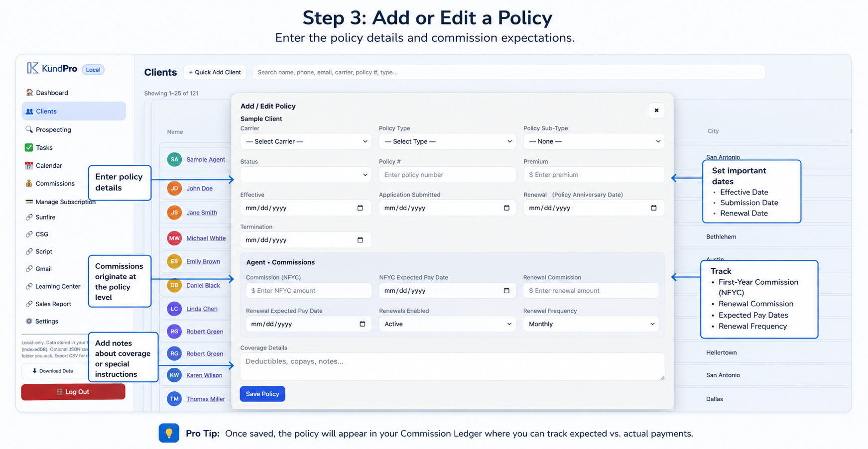Open the Sunfire link icon

[29, 217]
